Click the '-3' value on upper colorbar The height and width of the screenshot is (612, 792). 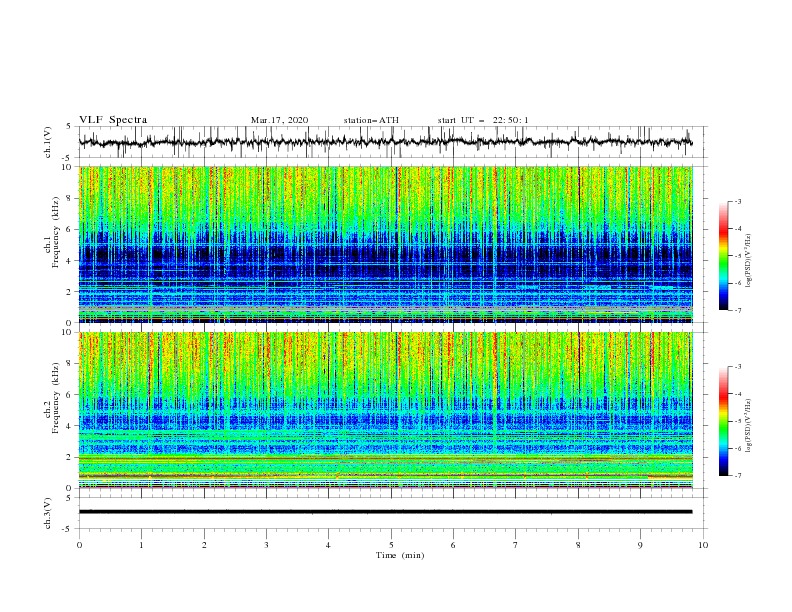tap(737, 201)
